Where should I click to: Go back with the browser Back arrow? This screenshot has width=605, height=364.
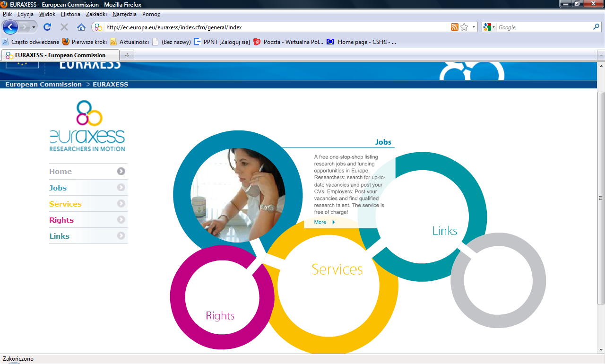(10, 27)
